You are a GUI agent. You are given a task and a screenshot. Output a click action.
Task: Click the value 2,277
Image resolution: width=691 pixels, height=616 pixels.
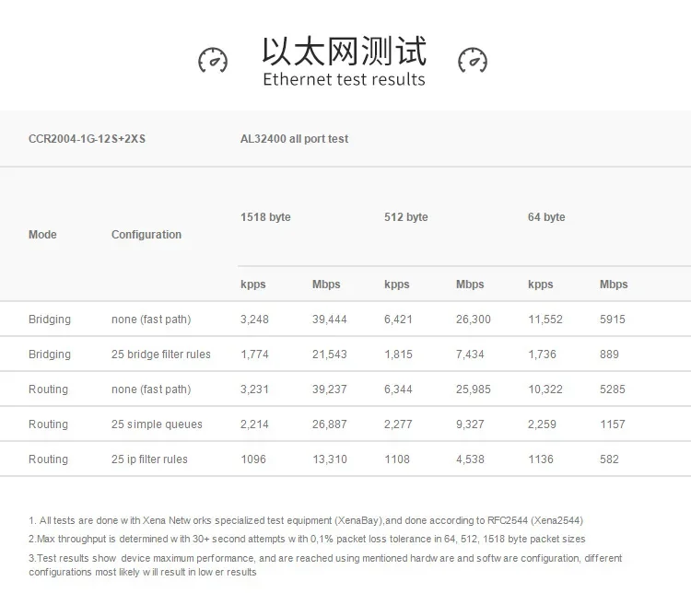pyautogui.click(x=398, y=424)
